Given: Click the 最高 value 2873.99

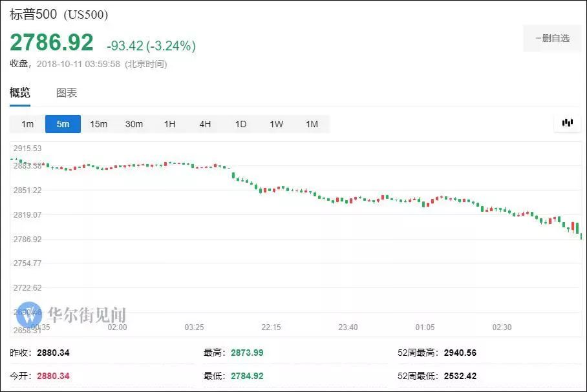Looking at the screenshot, I should (247, 353).
